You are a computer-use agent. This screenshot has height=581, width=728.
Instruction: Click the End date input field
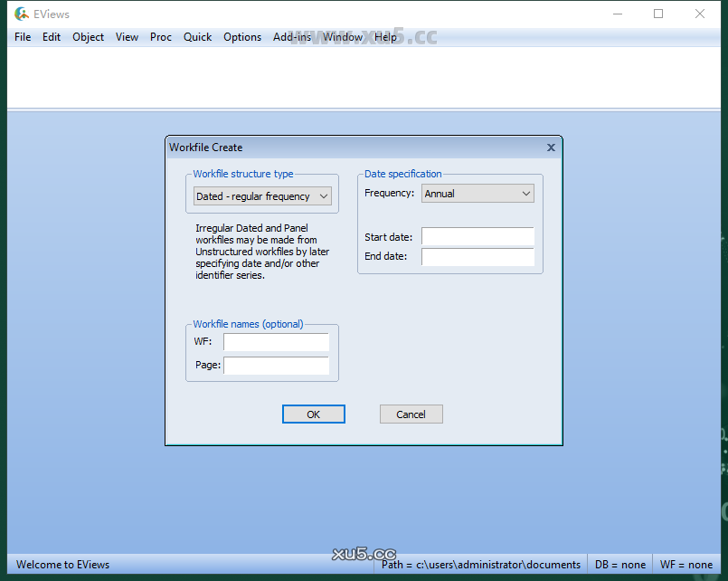(x=477, y=257)
